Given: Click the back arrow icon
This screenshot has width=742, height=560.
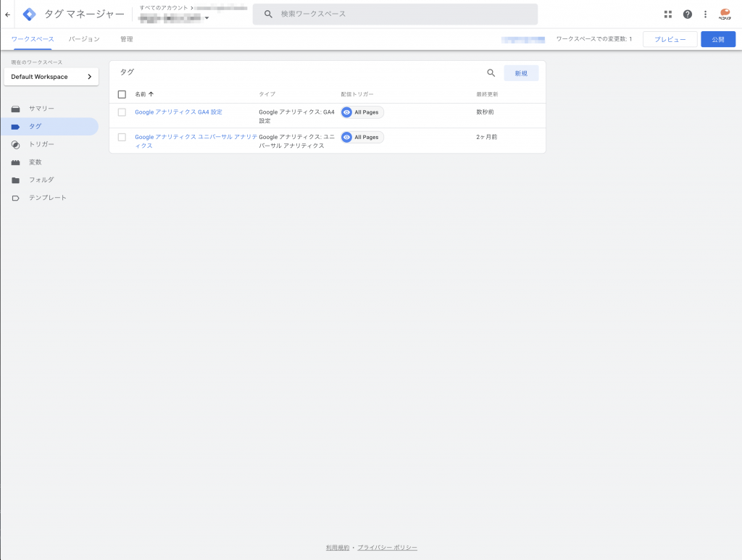Looking at the screenshot, I should tap(7, 14).
